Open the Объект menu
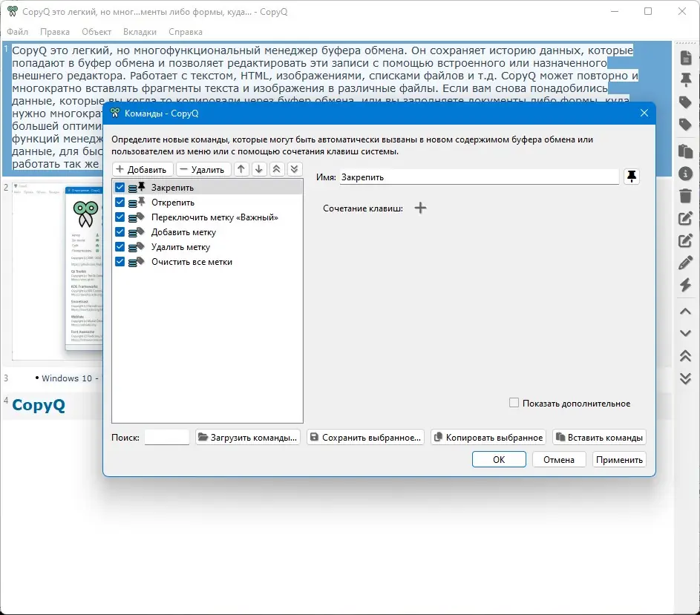700x615 pixels. [97, 32]
